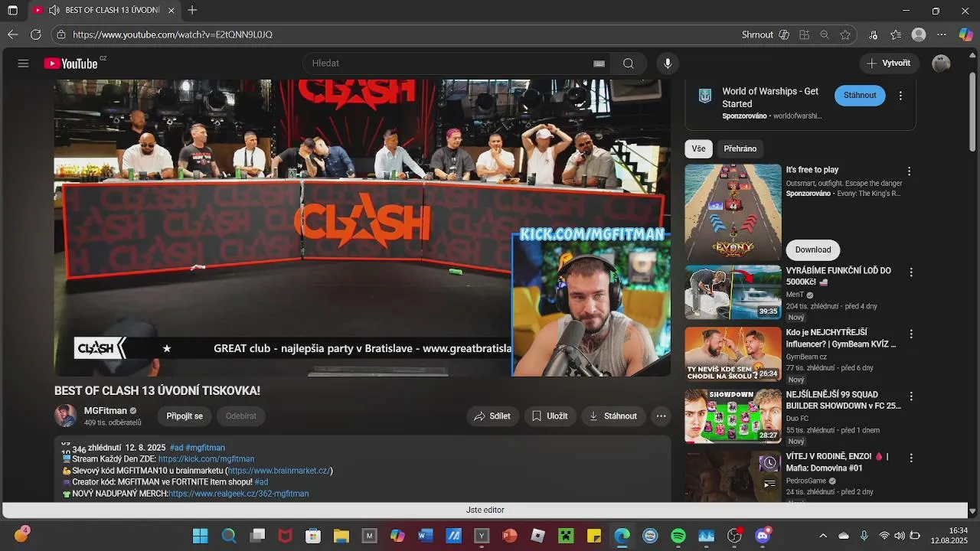The width and height of the screenshot is (980, 551).
Task: Select the Přehráno filter chip
Action: coord(740,149)
